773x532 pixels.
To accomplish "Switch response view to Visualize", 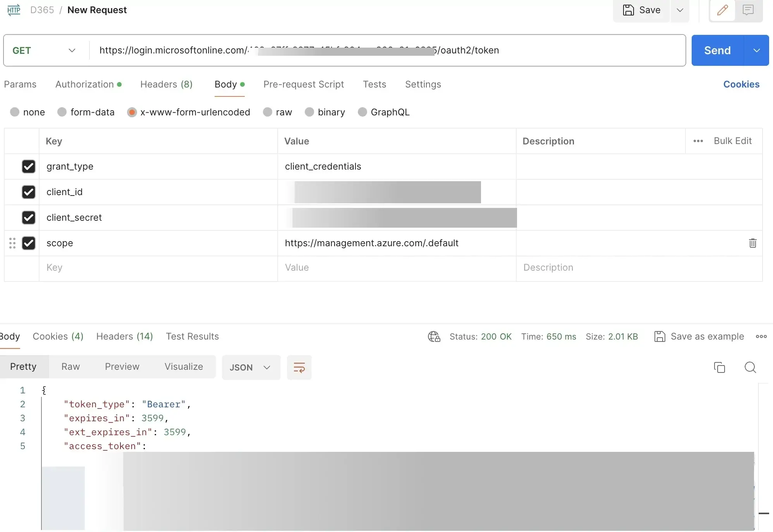I will coord(184,367).
